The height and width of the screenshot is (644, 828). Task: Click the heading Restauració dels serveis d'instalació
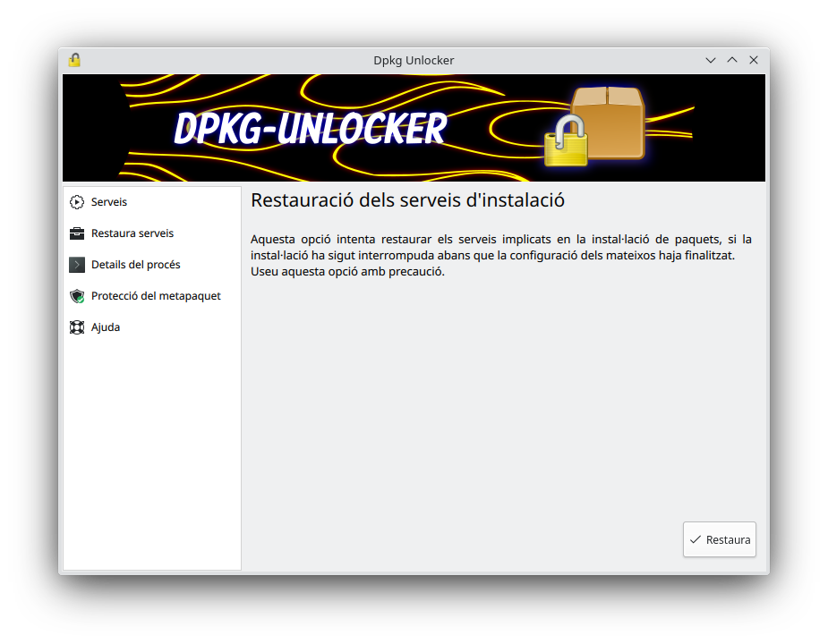(x=407, y=199)
